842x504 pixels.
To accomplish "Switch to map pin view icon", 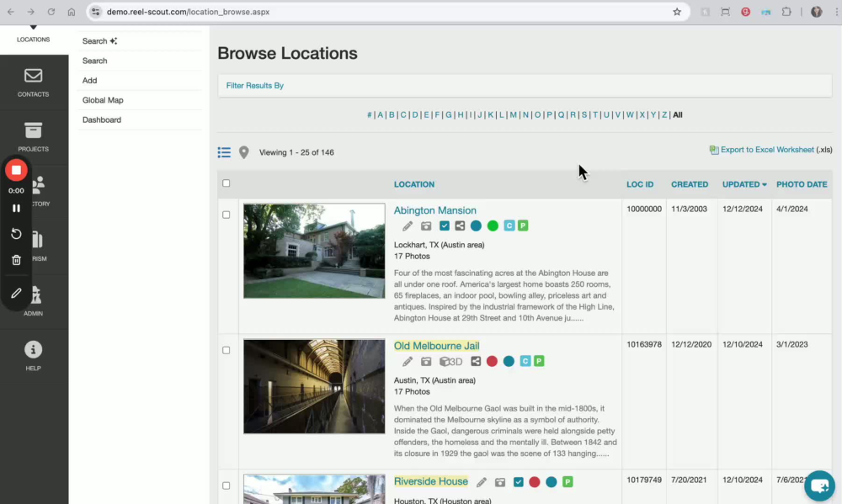I will (244, 152).
